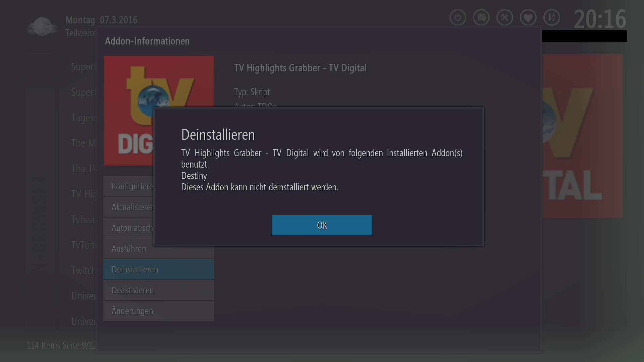This screenshot has width=644, height=362.
Task: Choose Konfigurieren in the addon menu
Action: [128, 186]
